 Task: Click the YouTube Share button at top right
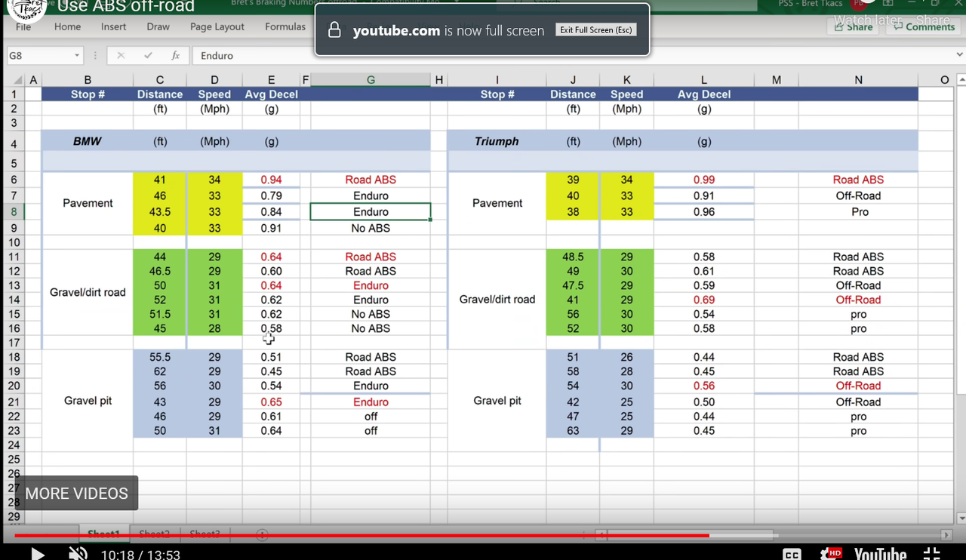(x=934, y=20)
